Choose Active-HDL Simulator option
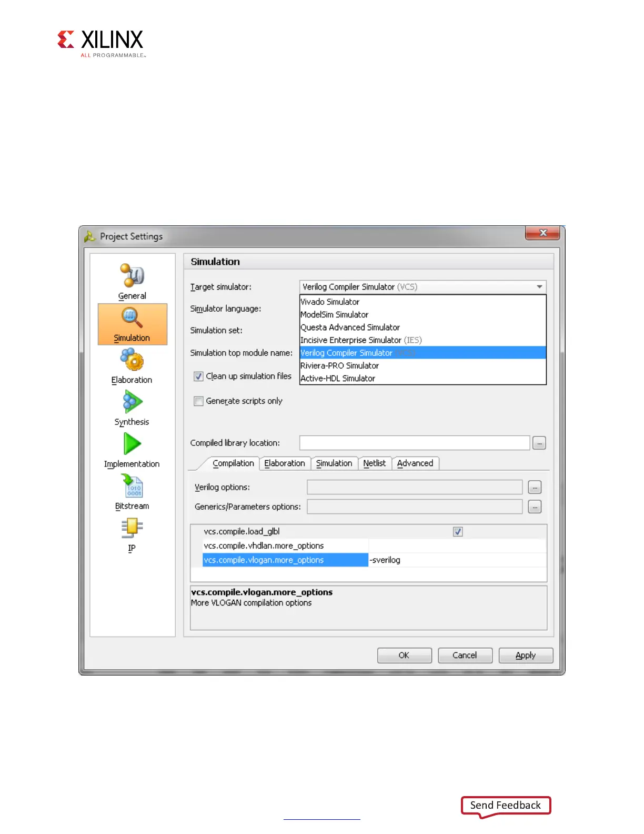Screen dimensions: 644x834 tap(423, 378)
